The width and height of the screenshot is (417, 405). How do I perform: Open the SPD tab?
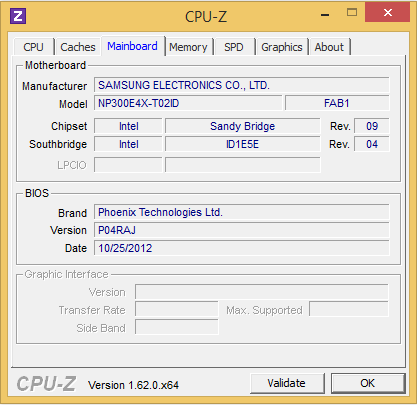(234, 47)
